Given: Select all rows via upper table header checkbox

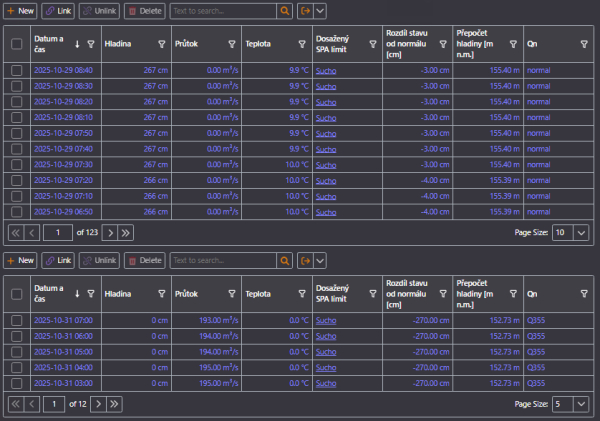Looking at the screenshot, I should (x=17, y=44).
